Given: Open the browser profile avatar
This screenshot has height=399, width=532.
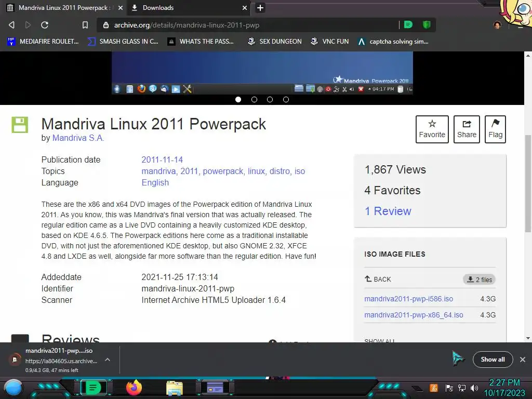Looking at the screenshot, I should tap(497, 25).
